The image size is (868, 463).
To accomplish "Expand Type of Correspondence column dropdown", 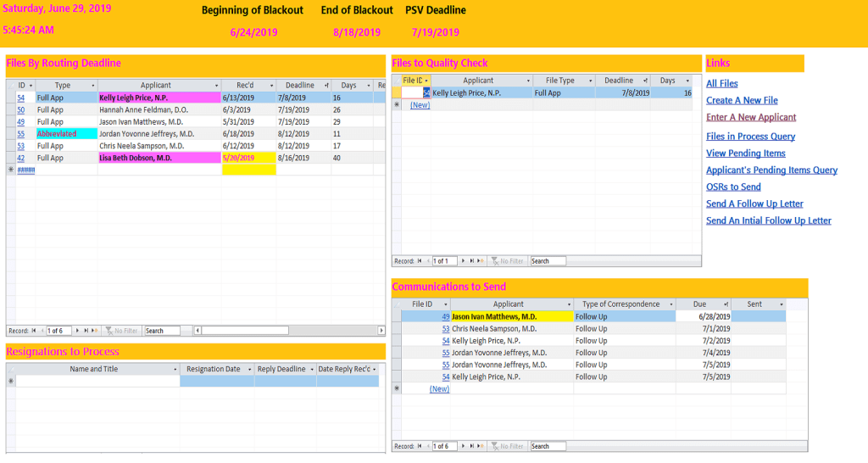I will click(x=670, y=304).
